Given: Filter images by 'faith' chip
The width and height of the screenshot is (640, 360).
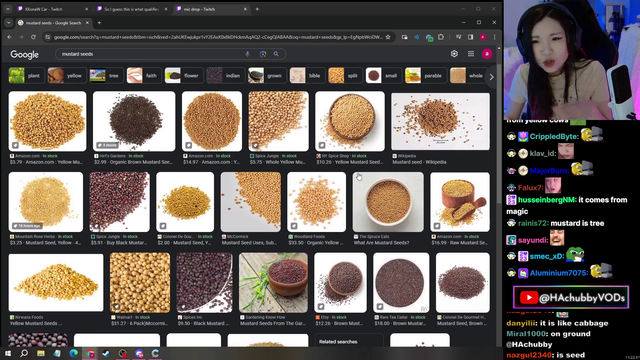Looking at the screenshot, I should coord(143,76).
